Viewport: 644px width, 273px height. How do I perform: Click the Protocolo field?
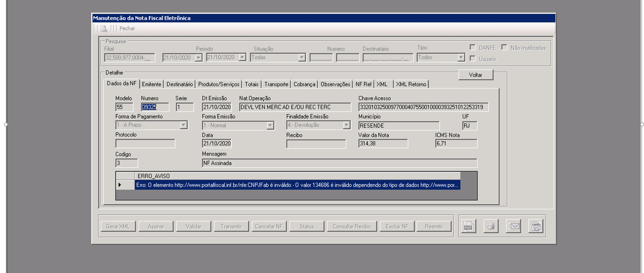[145, 144]
